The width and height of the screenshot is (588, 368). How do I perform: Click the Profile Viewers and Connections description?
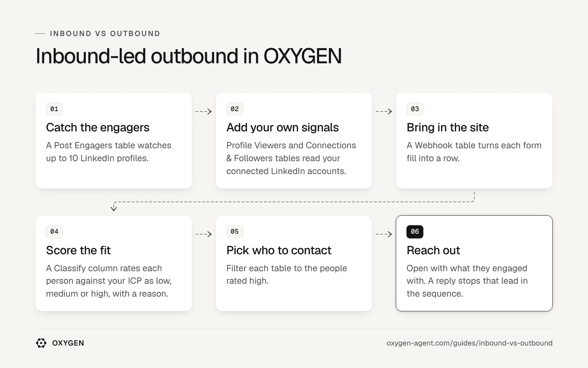[291, 158]
